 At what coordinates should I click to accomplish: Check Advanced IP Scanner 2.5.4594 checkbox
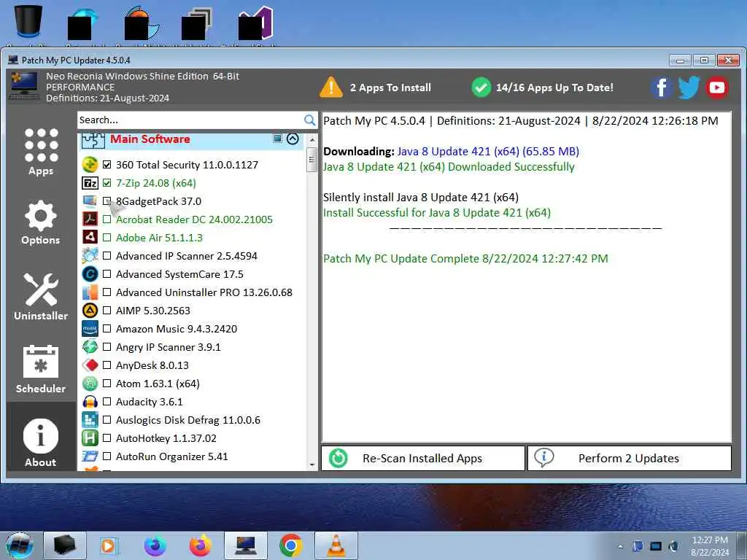click(x=107, y=256)
